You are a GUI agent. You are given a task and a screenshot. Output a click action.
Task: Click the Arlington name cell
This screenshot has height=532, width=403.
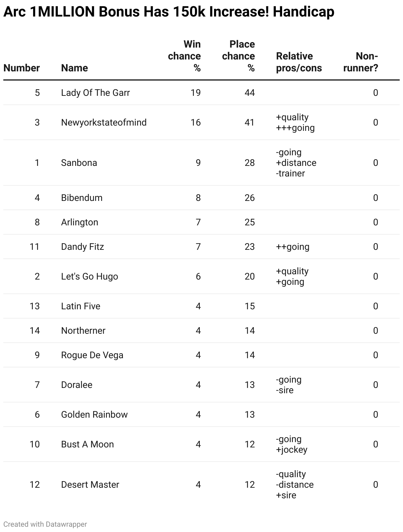(80, 222)
